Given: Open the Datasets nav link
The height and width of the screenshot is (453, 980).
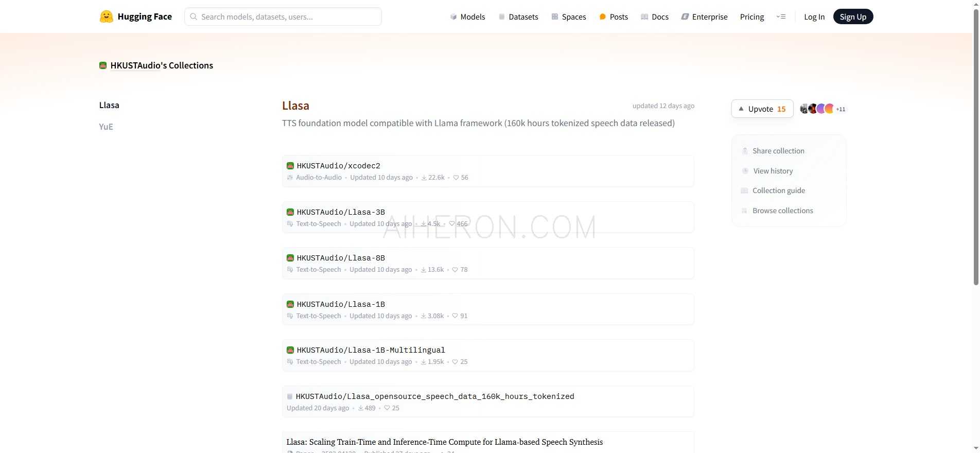Looking at the screenshot, I should click(518, 16).
